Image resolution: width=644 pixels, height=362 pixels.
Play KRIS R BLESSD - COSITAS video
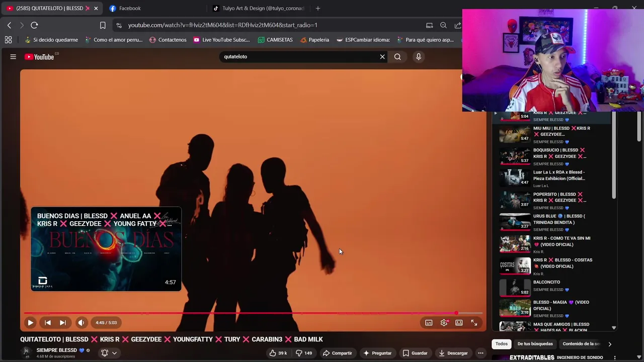point(551,266)
